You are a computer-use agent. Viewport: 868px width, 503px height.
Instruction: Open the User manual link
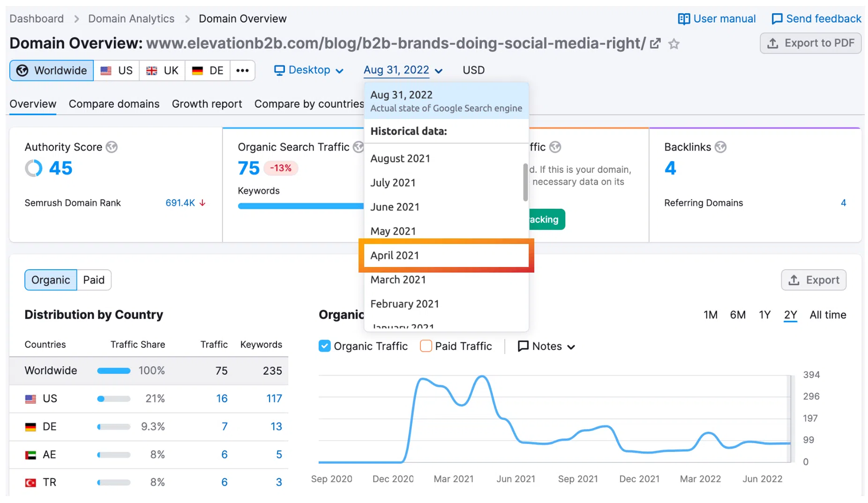(x=717, y=19)
